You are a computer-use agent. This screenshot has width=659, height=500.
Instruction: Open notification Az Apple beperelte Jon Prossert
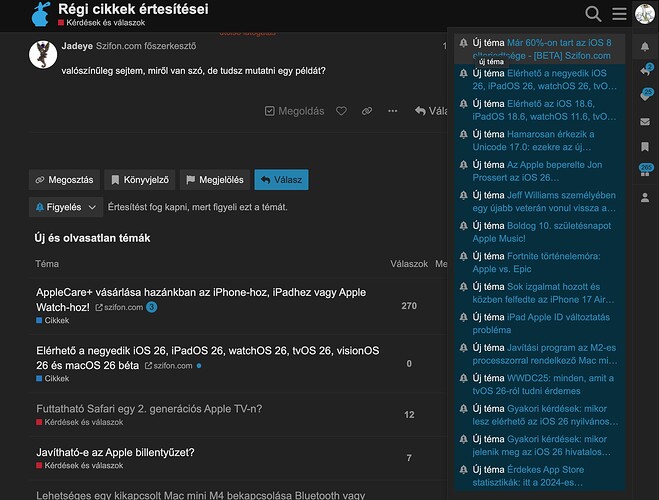click(540, 171)
